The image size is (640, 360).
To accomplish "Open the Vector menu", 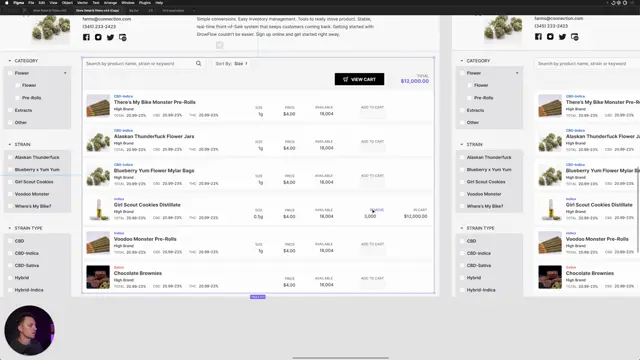I will click(x=82, y=3).
